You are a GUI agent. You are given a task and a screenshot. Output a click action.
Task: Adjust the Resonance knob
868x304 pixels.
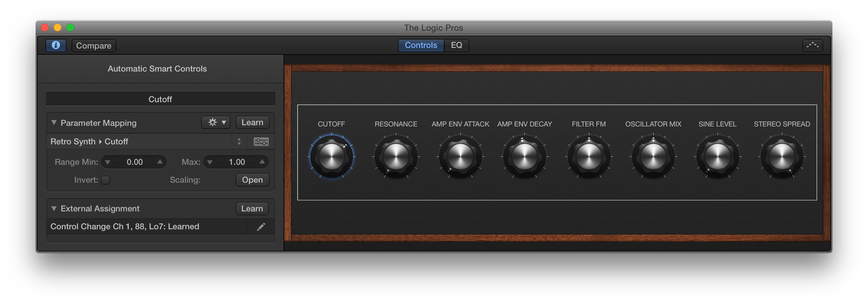click(x=396, y=156)
